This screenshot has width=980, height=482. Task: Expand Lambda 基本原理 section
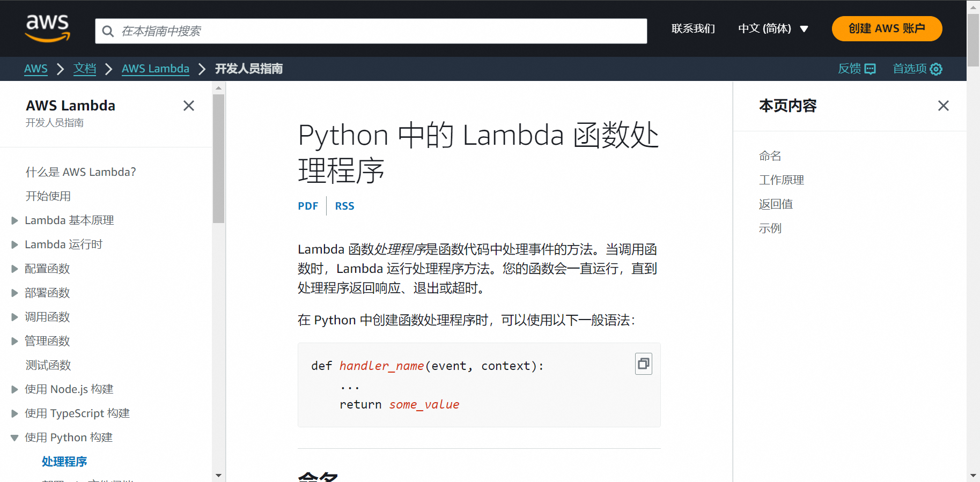14,220
